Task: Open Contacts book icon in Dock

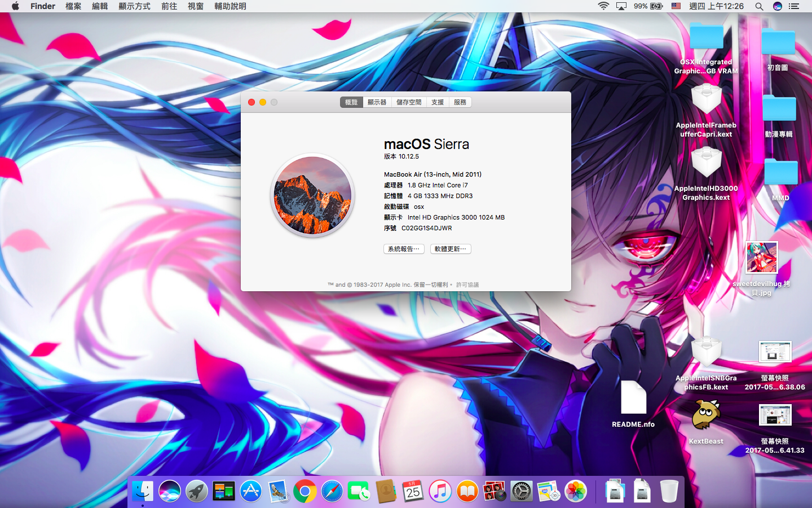Action: (x=386, y=491)
